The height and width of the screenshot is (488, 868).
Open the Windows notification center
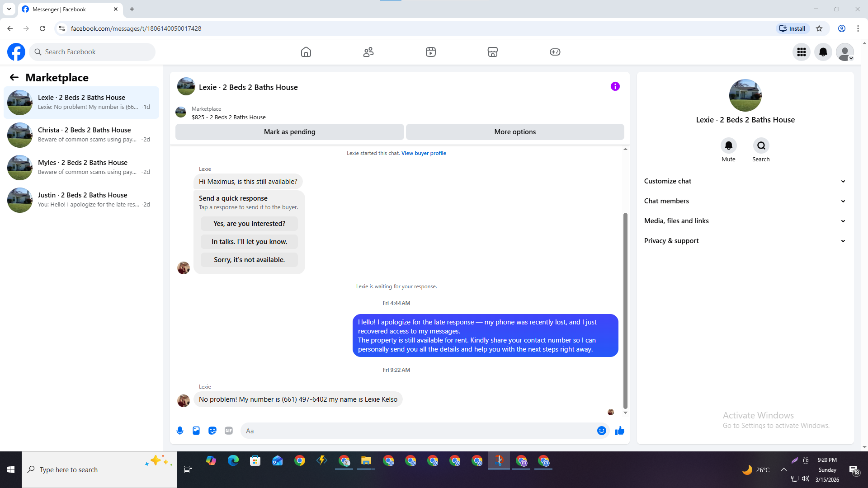(854, 470)
